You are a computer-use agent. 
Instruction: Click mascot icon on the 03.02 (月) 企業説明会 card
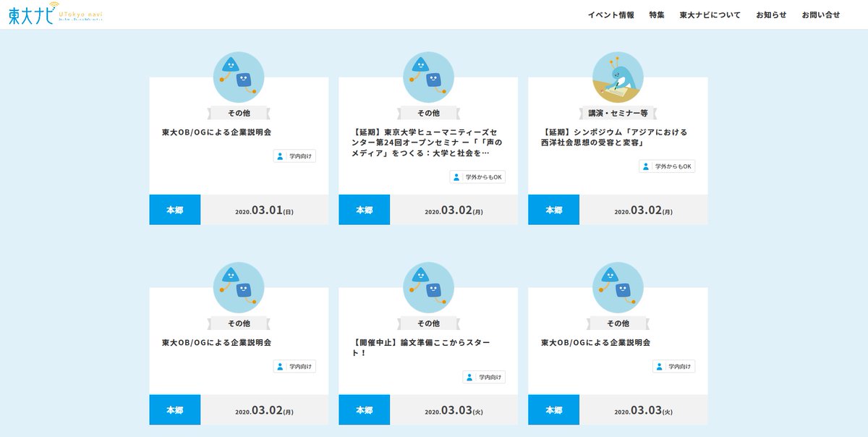point(239,287)
